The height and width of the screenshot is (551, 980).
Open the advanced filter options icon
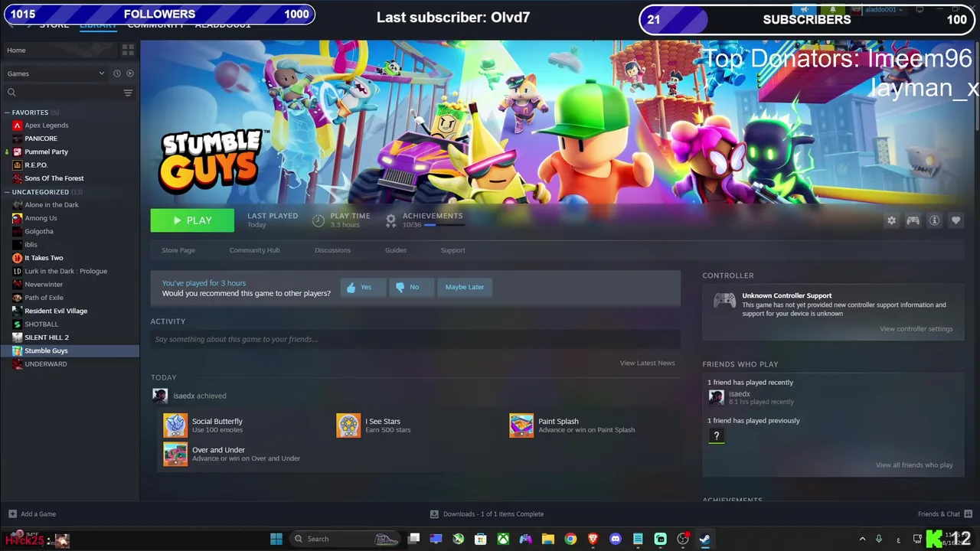(x=128, y=93)
